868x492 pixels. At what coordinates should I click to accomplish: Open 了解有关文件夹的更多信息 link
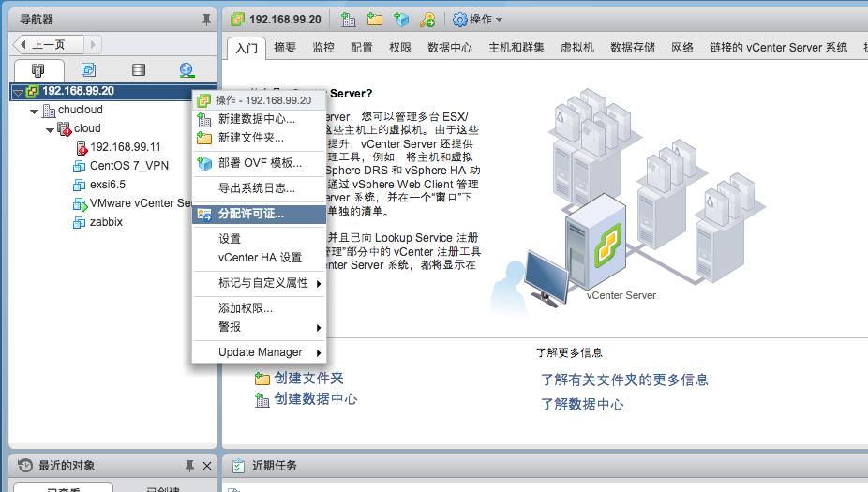pos(624,380)
